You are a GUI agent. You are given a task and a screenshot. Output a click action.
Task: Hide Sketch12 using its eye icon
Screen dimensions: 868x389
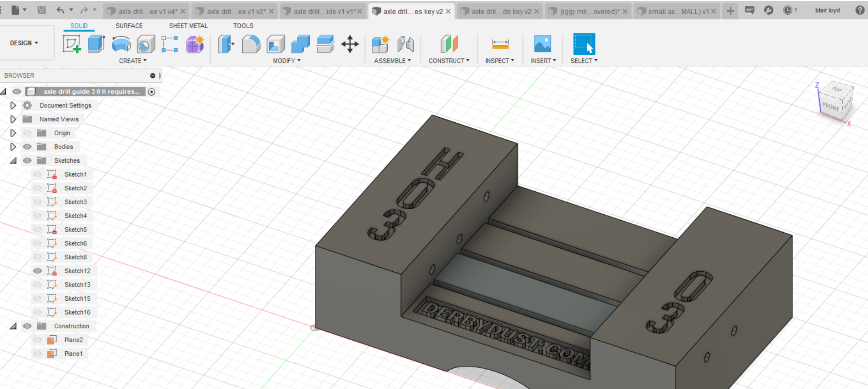(38, 271)
